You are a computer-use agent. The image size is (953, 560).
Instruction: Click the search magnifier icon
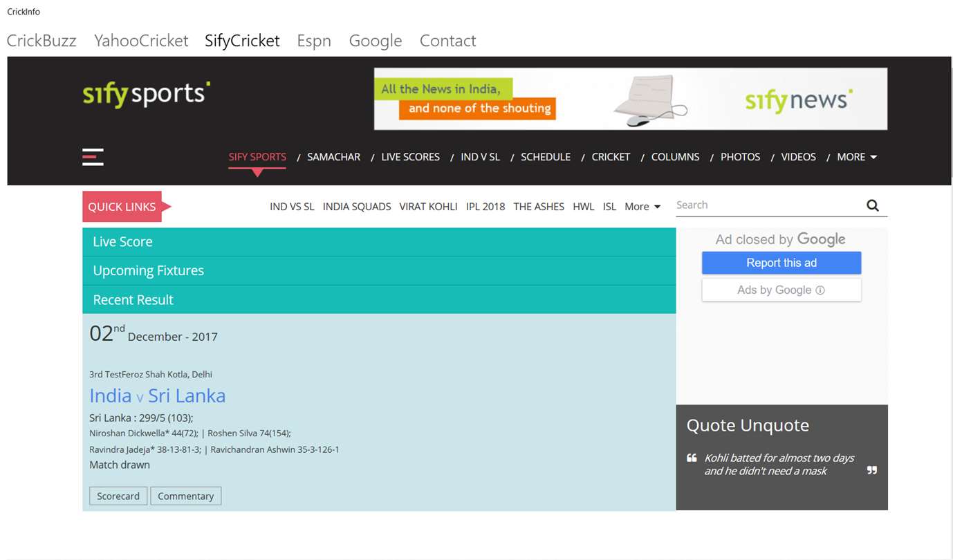coord(873,205)
